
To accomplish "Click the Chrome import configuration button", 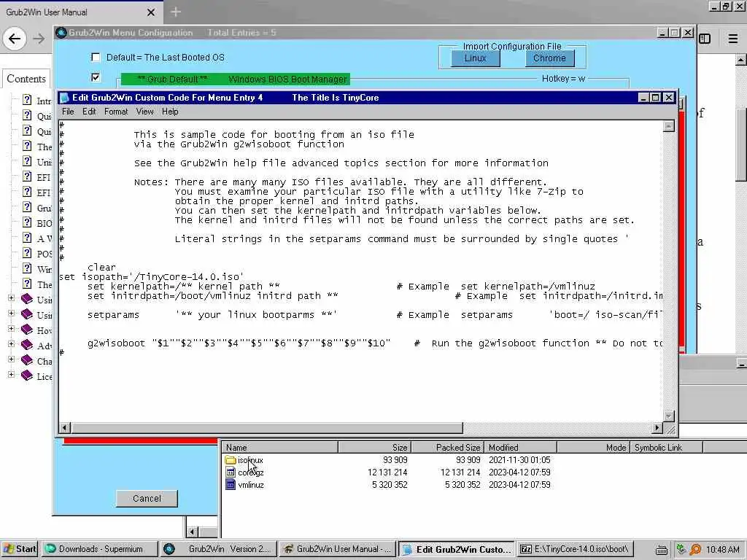I will (x=549, y=58).
